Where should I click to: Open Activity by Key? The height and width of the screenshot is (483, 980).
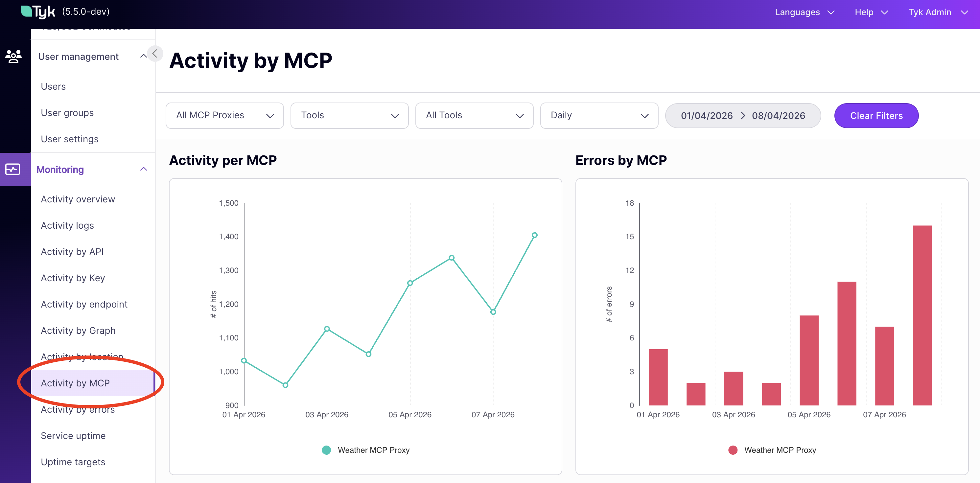pos(73,278)
